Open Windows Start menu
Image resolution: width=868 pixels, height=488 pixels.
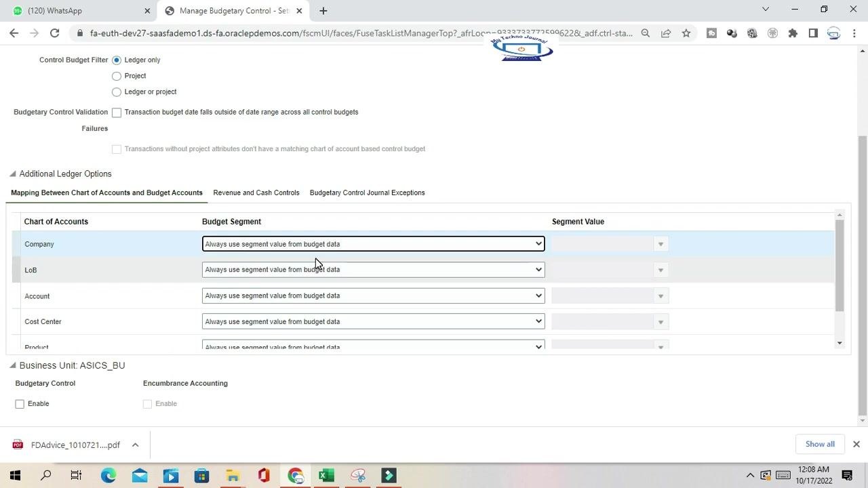(x=15, y=475)
